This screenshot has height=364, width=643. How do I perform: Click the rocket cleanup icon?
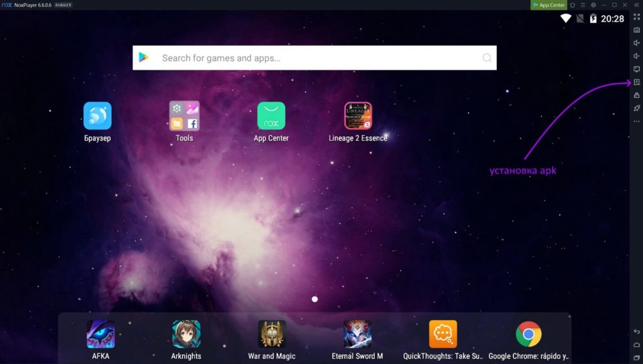click(636, 109)
